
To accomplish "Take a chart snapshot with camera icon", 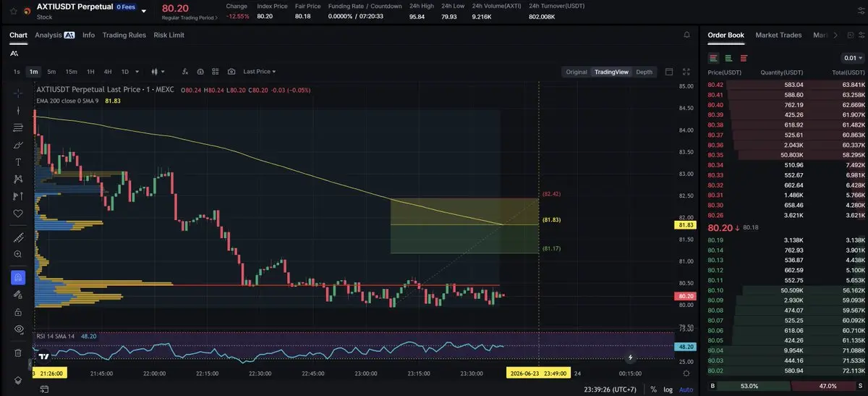I will pos(231,72).
